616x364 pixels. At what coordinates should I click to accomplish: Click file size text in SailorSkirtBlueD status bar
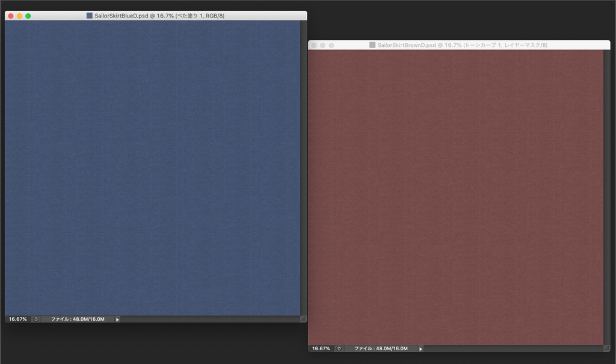(78, 319)
